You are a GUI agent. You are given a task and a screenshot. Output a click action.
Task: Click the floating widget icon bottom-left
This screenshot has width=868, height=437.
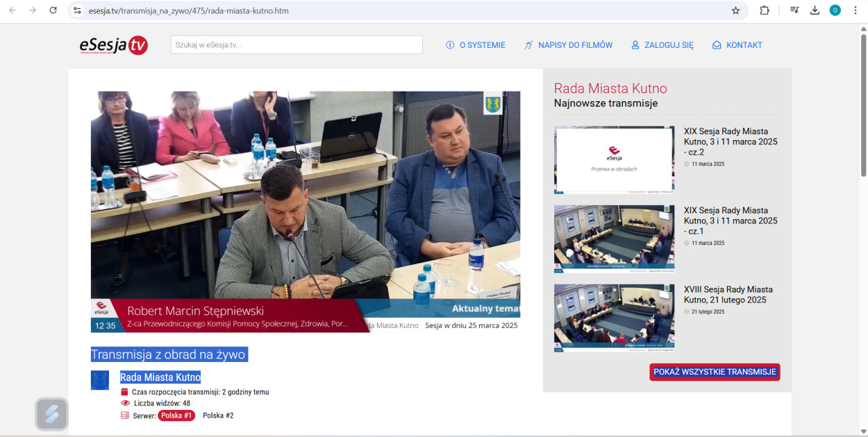point(52,414)
